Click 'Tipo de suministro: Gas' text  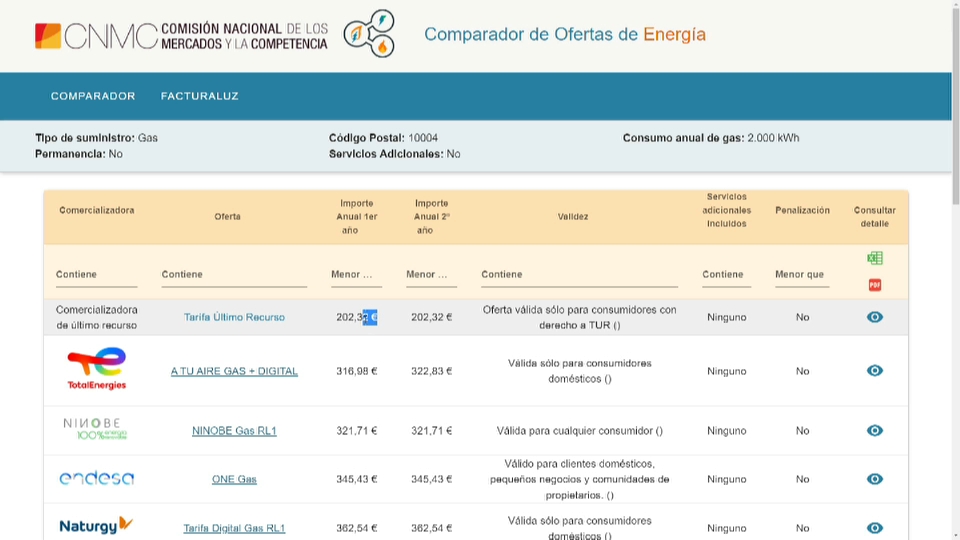coord(96,138)
